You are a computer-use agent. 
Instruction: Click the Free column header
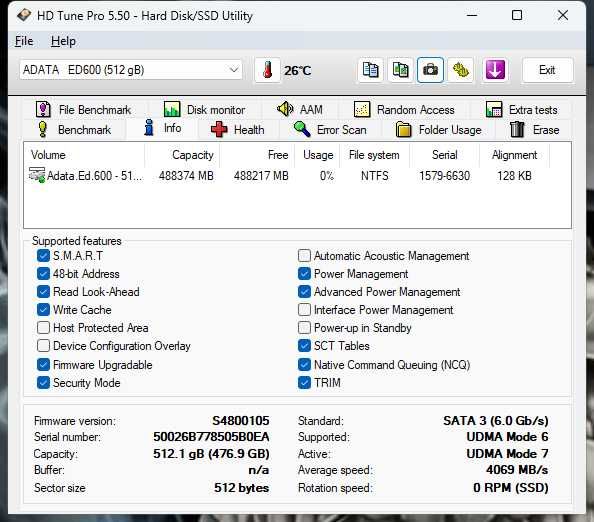(x=256, y=155)
